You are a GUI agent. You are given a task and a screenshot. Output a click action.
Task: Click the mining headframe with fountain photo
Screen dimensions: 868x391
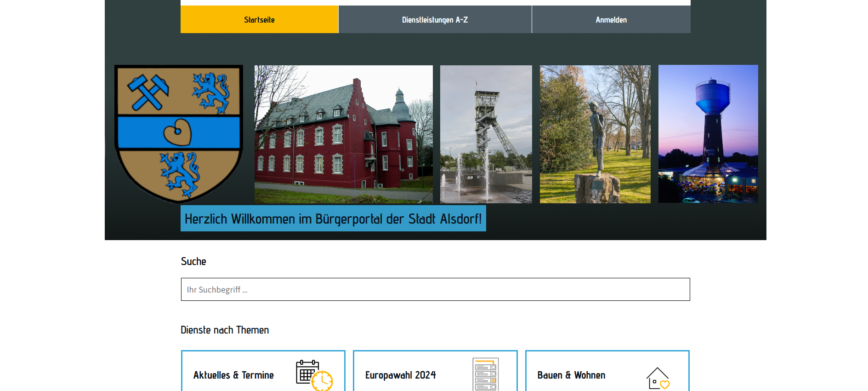(486, 134)
